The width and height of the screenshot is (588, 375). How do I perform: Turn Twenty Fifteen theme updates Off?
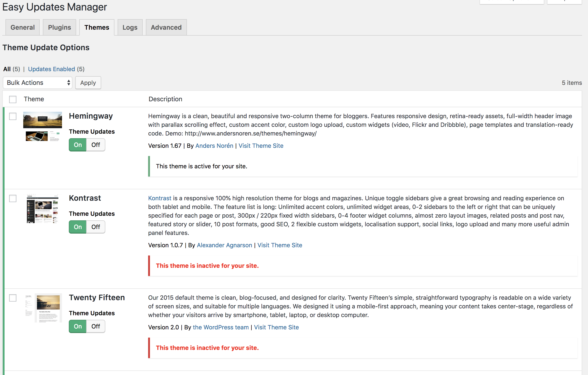(96, 327)
